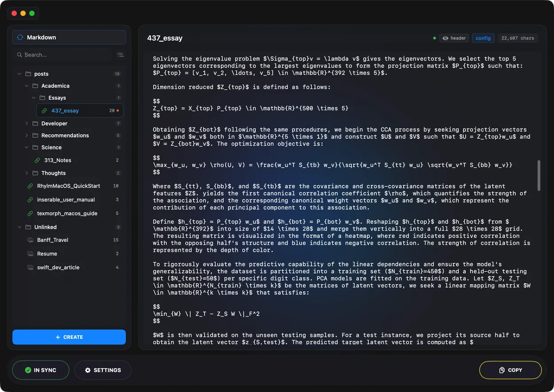The height and width of the screenshot is (392, 554).
Task: Click the Developer folder count badge 7
Action: point(118,124)
